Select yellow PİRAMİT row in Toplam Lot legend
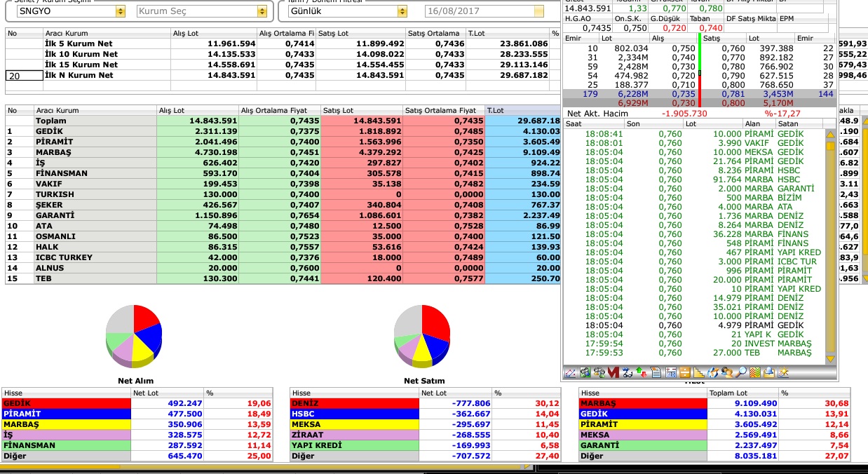The width and height of the screenshot is (868, 474). tap(714, 424)
